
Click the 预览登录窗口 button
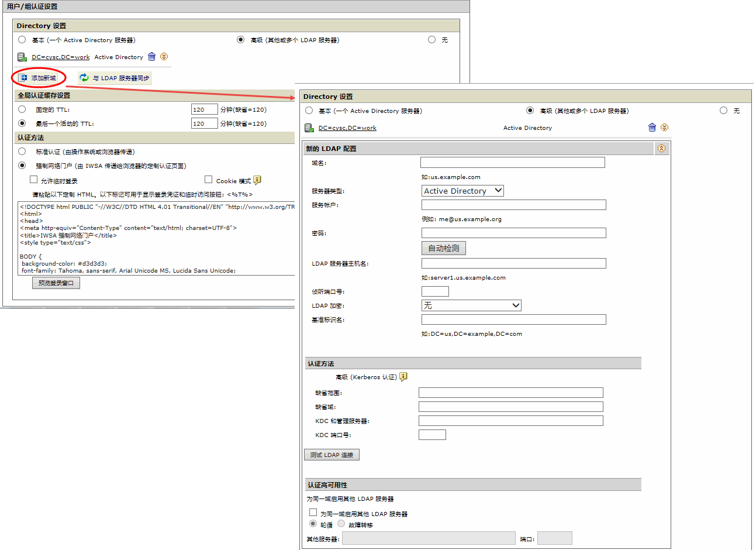coord(56,283)
